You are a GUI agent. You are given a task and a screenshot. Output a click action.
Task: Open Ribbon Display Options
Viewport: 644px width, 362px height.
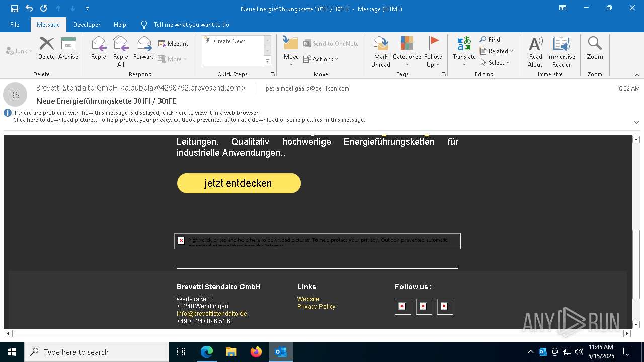[563, 8]
